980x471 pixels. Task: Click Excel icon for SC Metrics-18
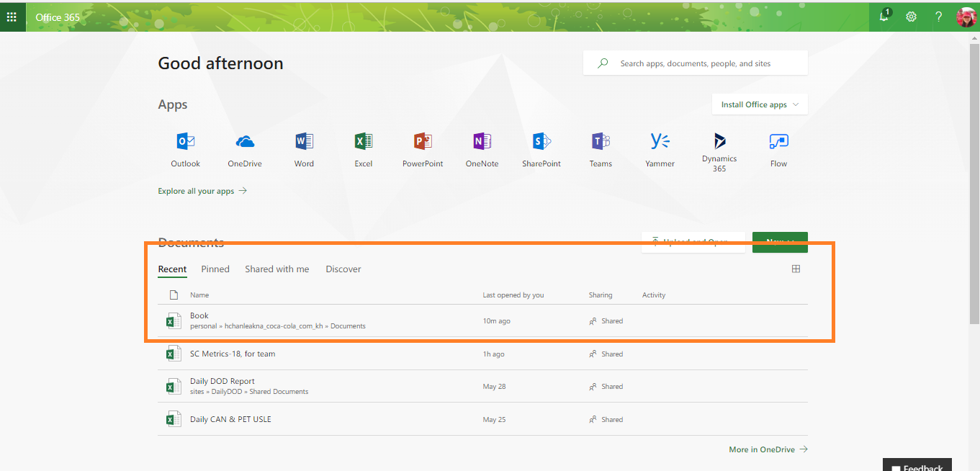click(174, 354)
